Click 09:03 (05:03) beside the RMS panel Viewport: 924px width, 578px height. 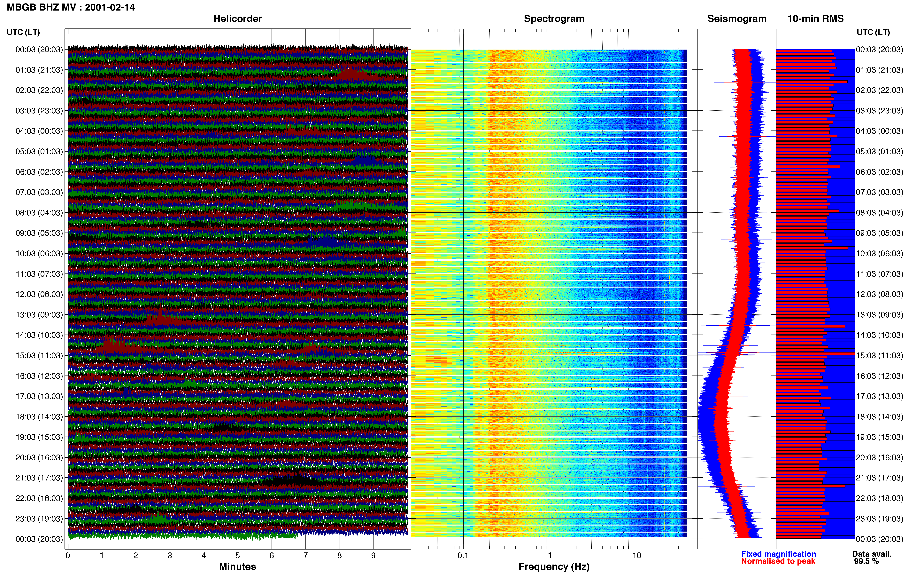tap(880, 233)
